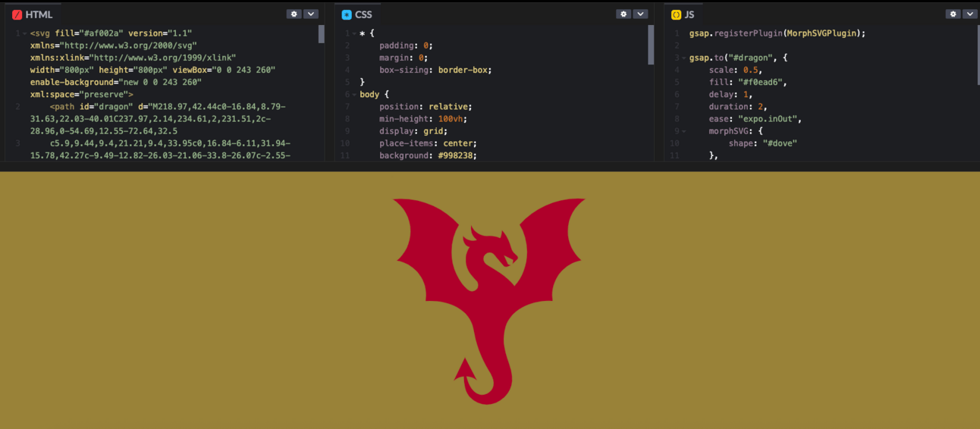Click 'gsap.registerPlugin(MorphSVGPlugin);' line in JS
The width and height of the screenshot is (980, 429).
(777, 33)
